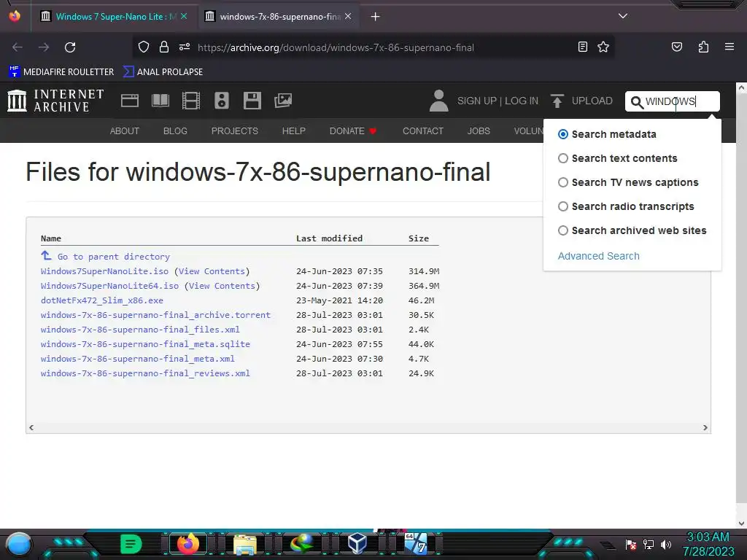This screenshot has height=560, width=747.
Task: Open the Video film-strip icon
Action: pyautogui.click(x=191, y=101)
